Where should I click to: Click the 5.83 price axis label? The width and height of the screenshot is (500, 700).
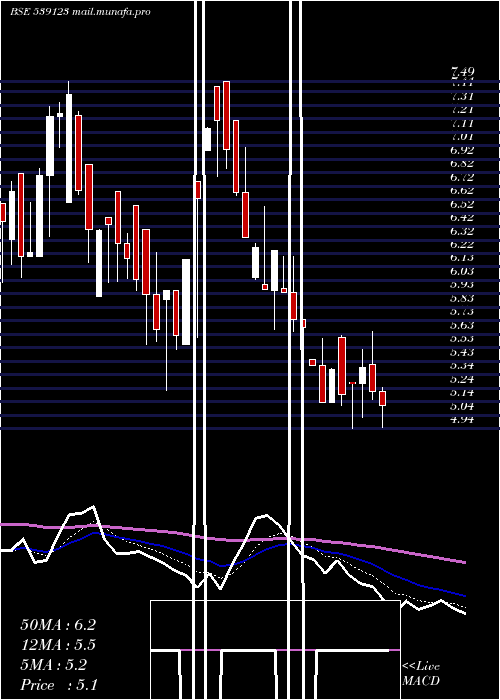(x=462, y=298)
